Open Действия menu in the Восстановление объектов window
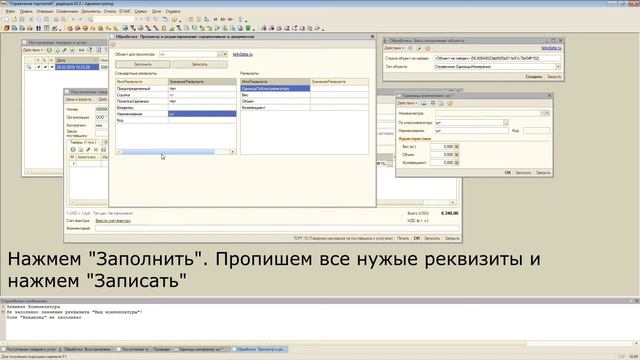Image resolution: width=640 pixels, height=360 pixels. click(395, 48)
